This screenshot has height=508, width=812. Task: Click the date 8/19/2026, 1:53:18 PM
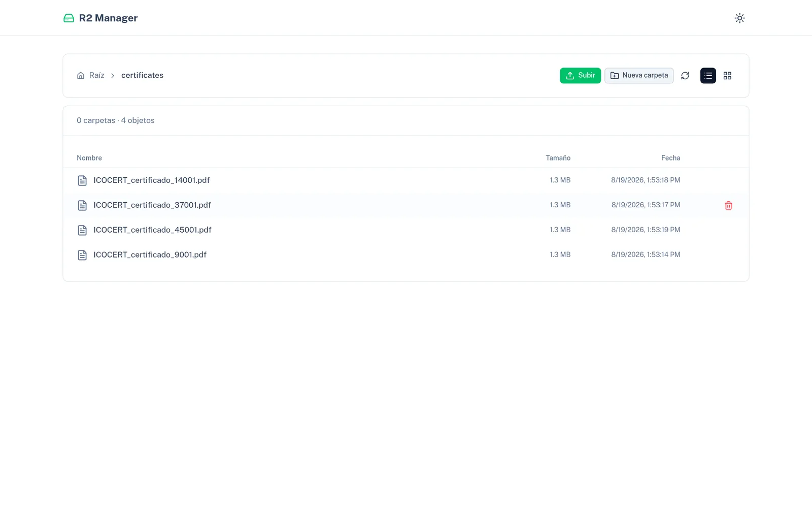tap(646, 180)
